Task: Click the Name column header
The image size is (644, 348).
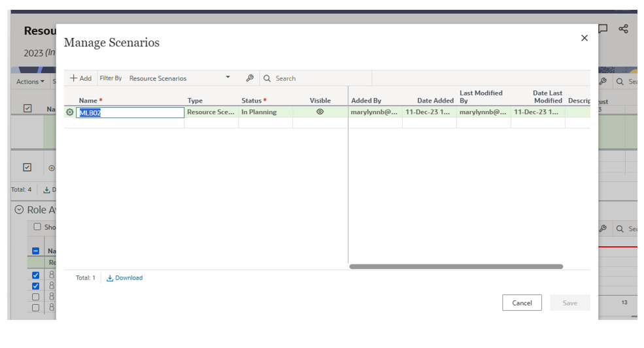Action: 88,101
